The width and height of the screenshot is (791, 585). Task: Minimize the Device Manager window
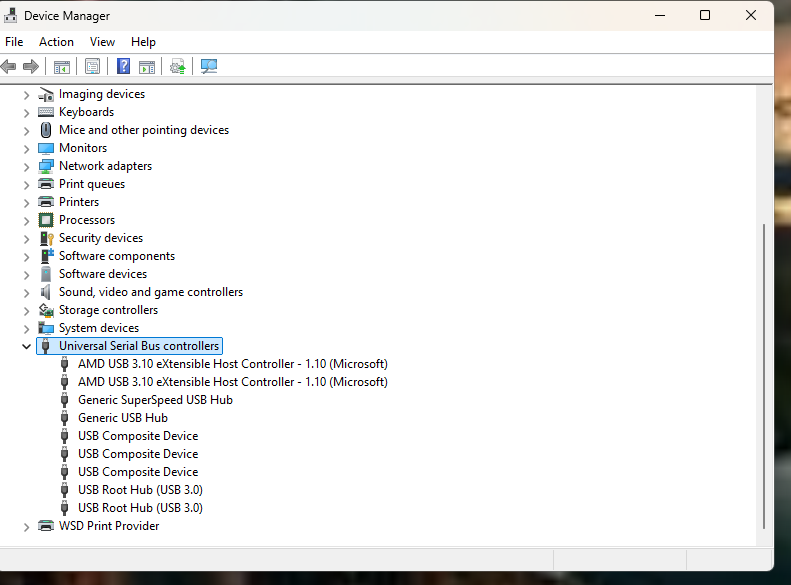pos(660,16)
